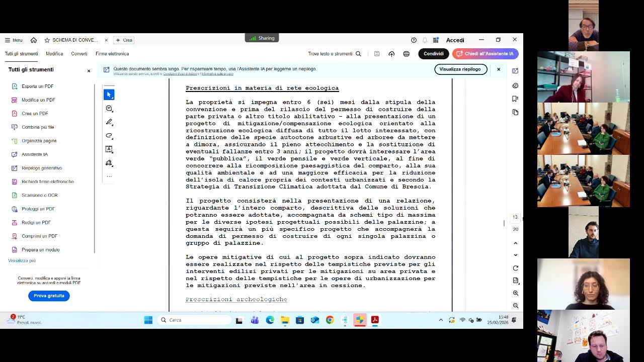
Task: Select the add comment tool
Action: pos(109,109)
